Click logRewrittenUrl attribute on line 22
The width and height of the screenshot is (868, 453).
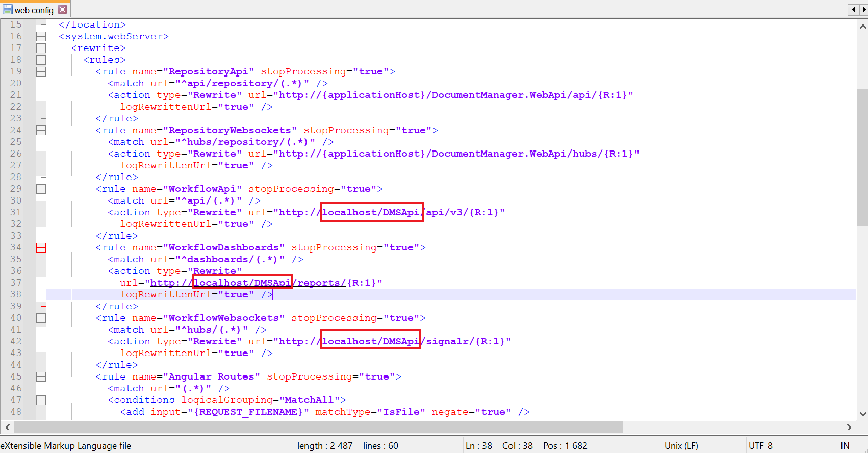point(166,107)
